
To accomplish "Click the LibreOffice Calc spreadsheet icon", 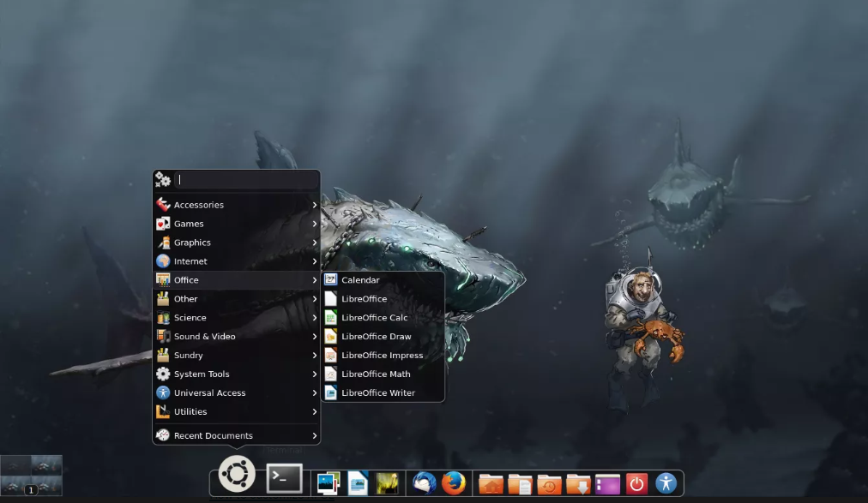I will click(330, 317).
